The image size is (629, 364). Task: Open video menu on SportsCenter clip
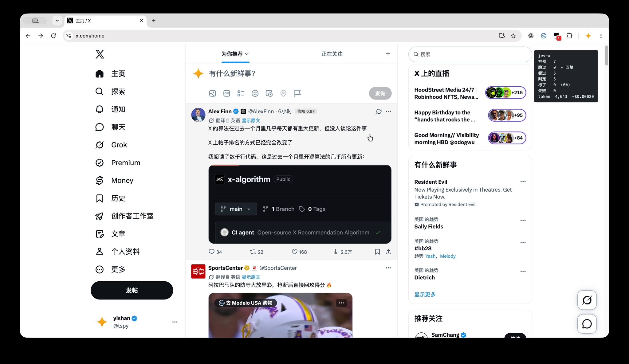click(x=341, y=303)
